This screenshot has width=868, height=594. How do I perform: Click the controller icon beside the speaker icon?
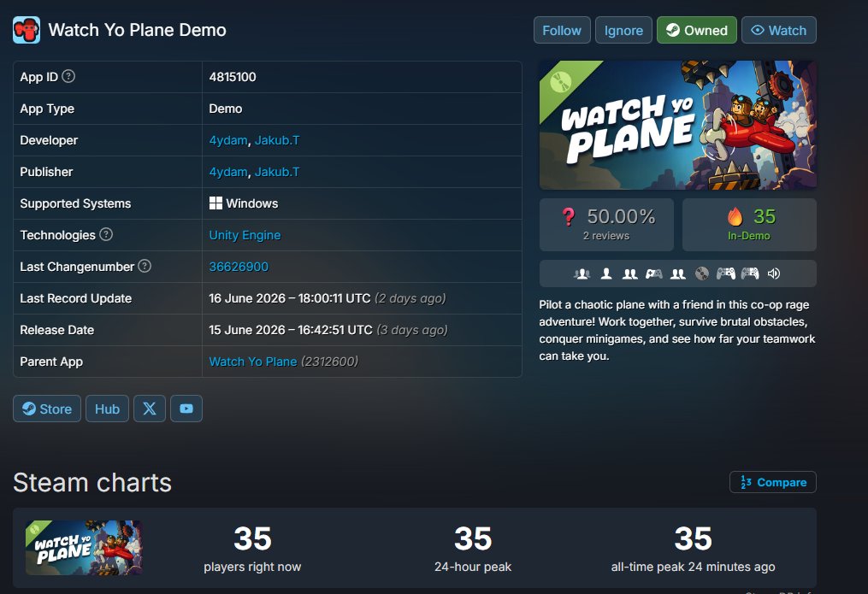pyautogui.click(x=749, y=273)
